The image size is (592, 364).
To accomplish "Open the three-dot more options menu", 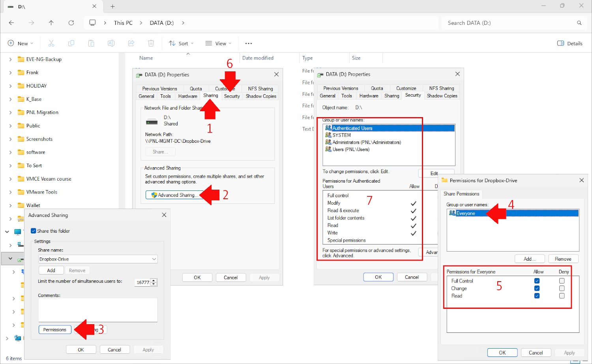I will pyautogui.click(x=248, y=43).
